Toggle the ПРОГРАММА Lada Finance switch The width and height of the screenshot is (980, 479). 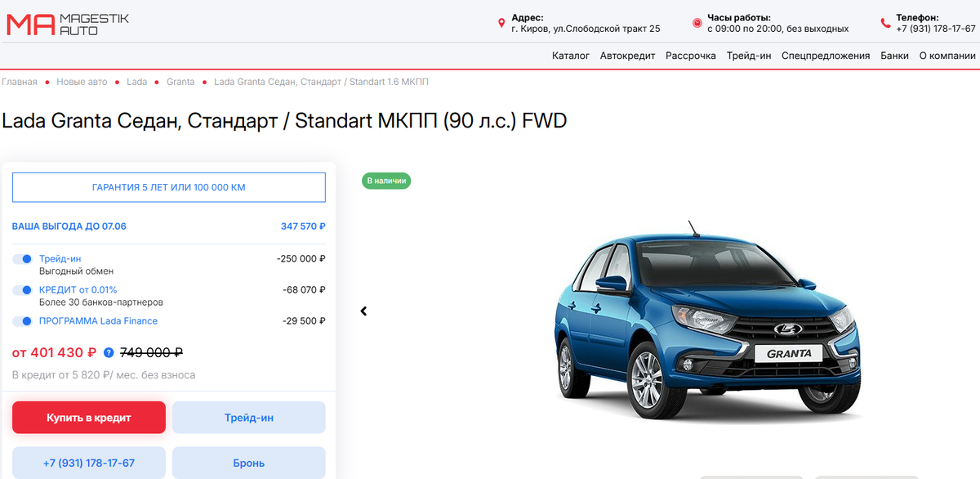[22, 321]
